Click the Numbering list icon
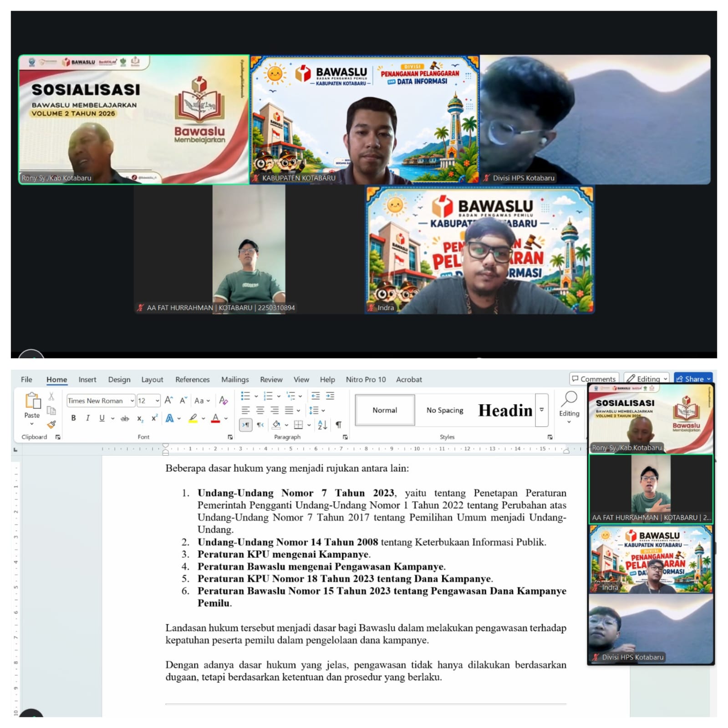Image resolution: width=728 pixels, height=728 pixels. (x=268, y=396)
